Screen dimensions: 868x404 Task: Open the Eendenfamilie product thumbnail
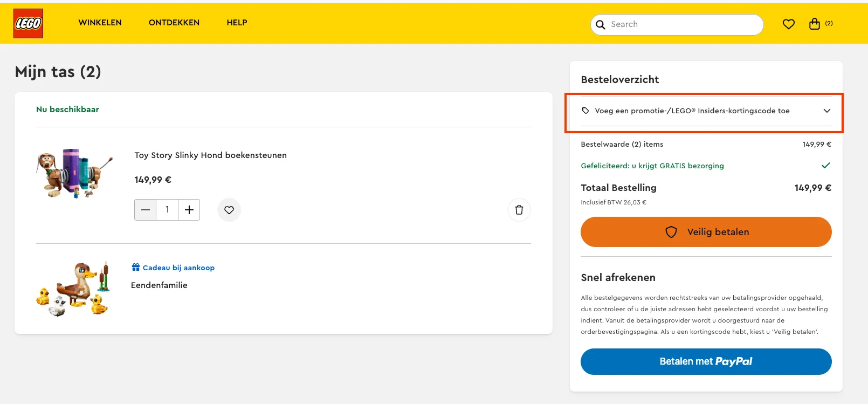coord(73,289)
